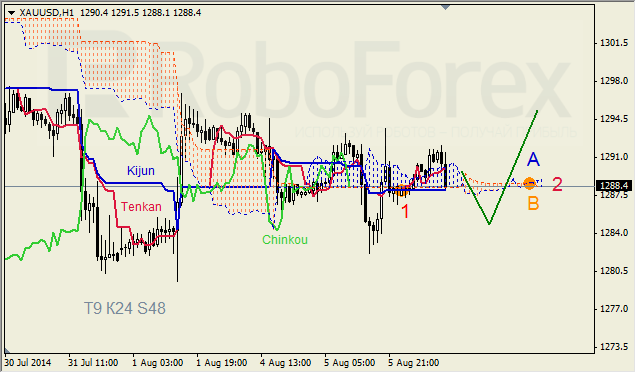The height and width of the screenshot is (373, 636).
Task: Click the 31 Jul 11:00 time label
Action: [93, 362]
